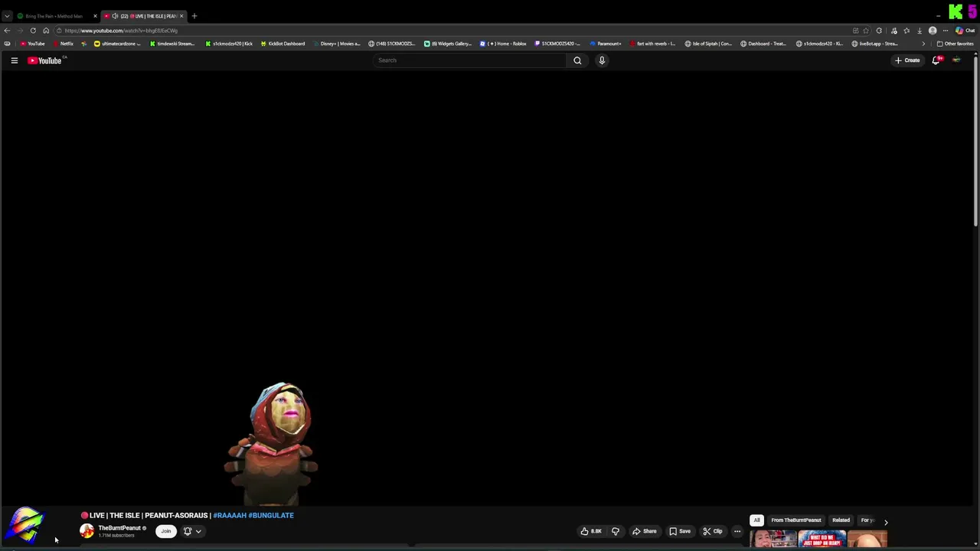Dislike this video
This screenshot has height=551, width=980.
[616, 531]
